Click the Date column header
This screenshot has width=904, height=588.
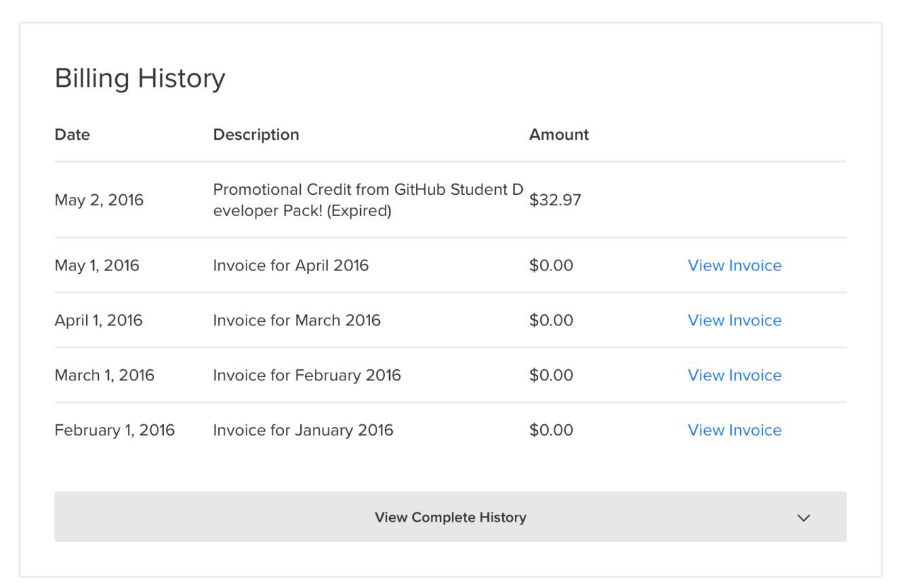[72, 134]
